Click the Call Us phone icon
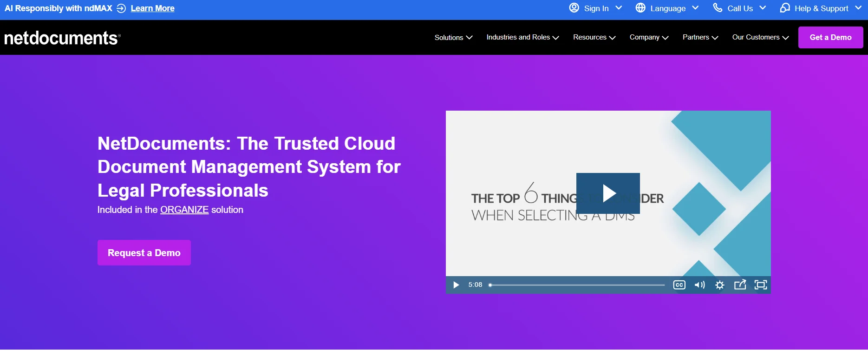 (718, 8)
